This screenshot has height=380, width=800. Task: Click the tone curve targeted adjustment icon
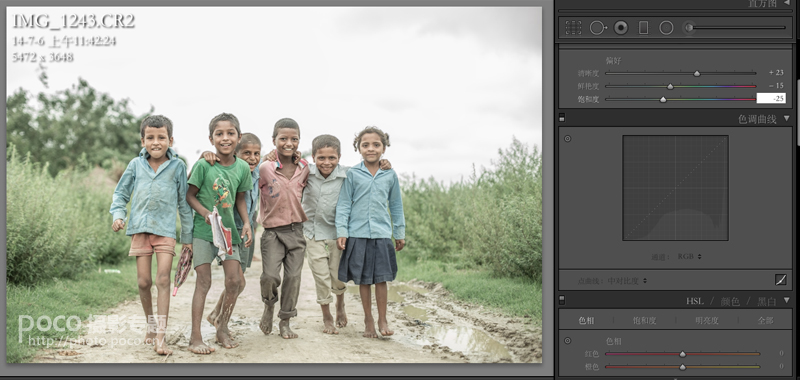pos(567,139)
